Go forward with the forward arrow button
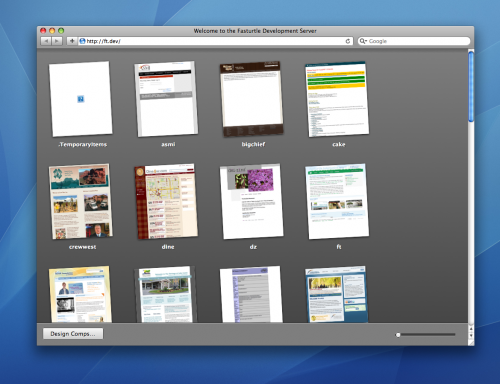Image resolution: width=500 pixels, height=384 pixels. (57, 41)
